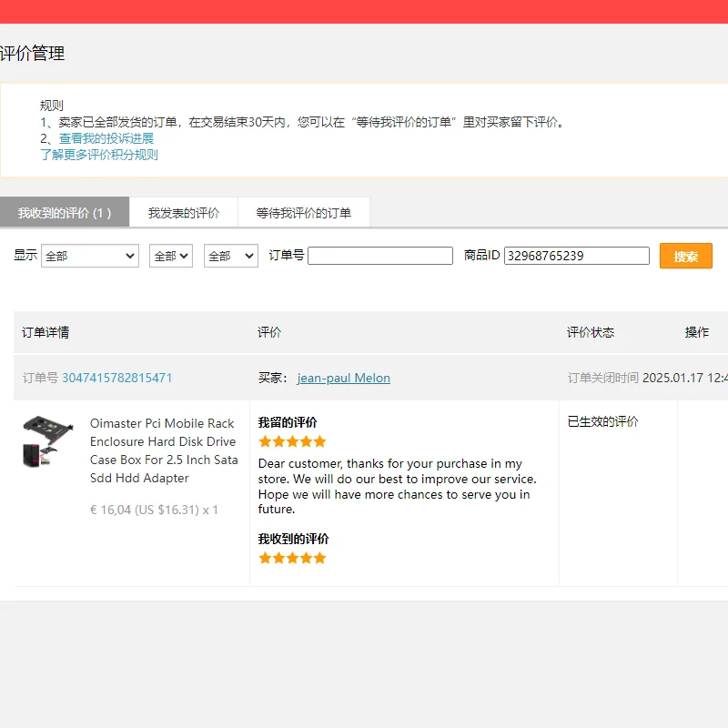Screen dimensions: 728x728
Task: Open the 查看我的投诉进展 link
Action: tap(106, 138)
